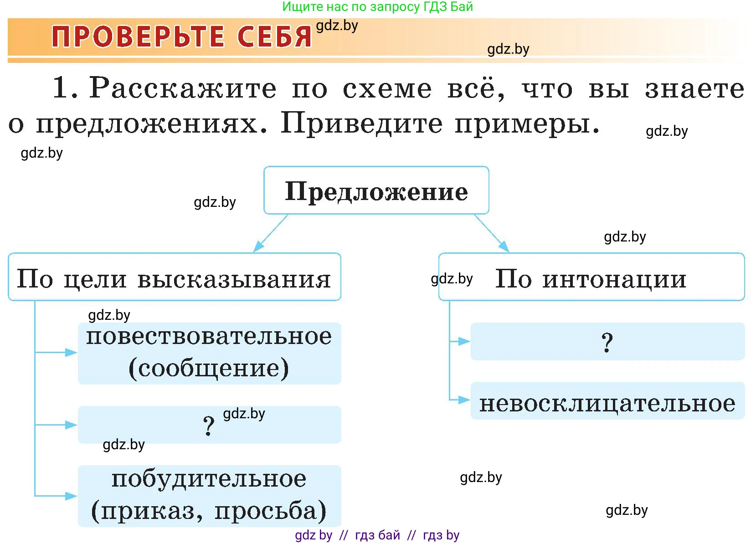Screen dimensions: 756x544
Task: Select the Предложение box in the diagram
Action: pyautogui.click(x=376, y=191)
